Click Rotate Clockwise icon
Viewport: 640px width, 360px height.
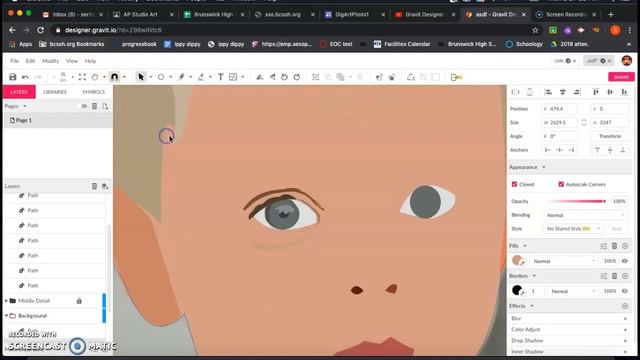pos(297,77)
